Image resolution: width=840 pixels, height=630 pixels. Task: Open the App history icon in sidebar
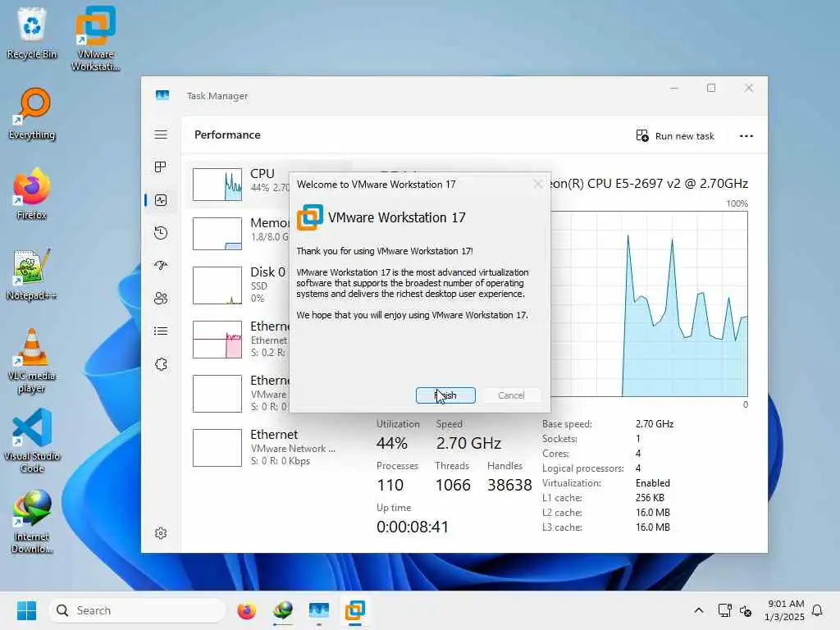coord(161,233)
